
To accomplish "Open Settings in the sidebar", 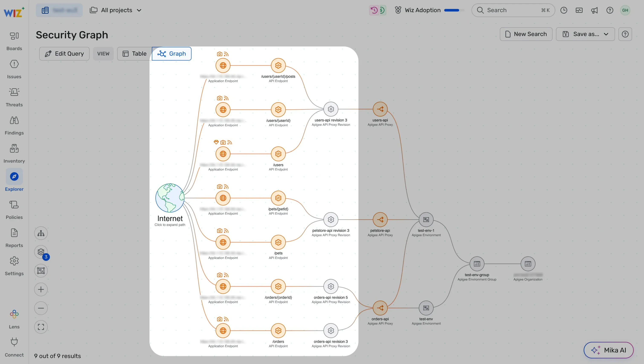I will tap(14, 266).
